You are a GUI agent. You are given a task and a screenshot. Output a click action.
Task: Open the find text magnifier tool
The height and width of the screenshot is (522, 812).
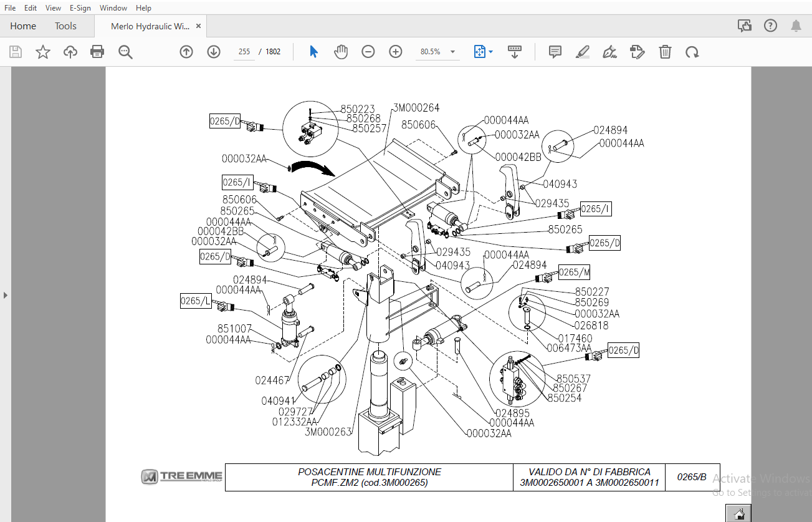126,52
